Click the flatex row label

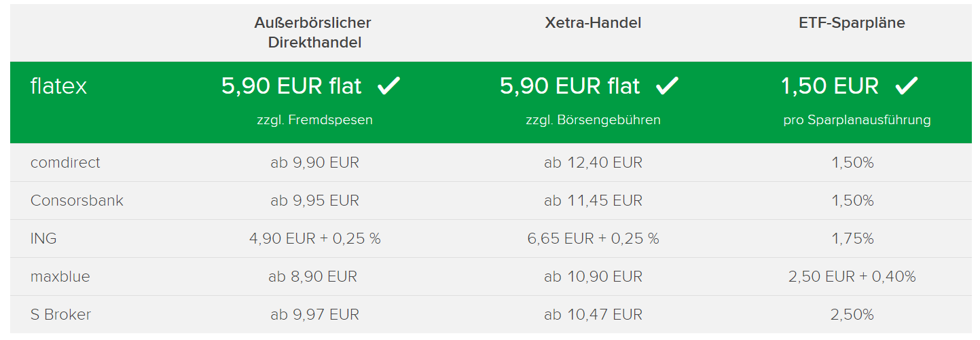click(x=59, y=86)
